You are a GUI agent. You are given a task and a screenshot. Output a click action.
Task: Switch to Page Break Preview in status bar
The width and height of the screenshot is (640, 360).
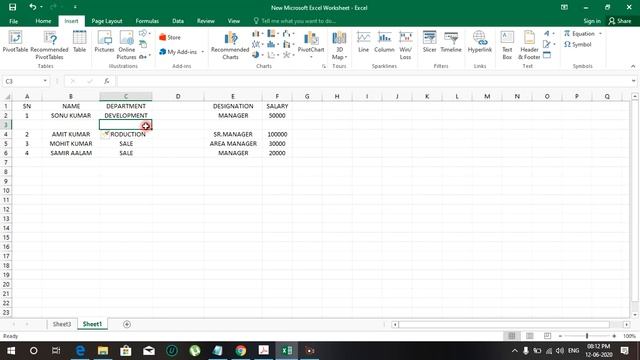click(x=547, y=336)
